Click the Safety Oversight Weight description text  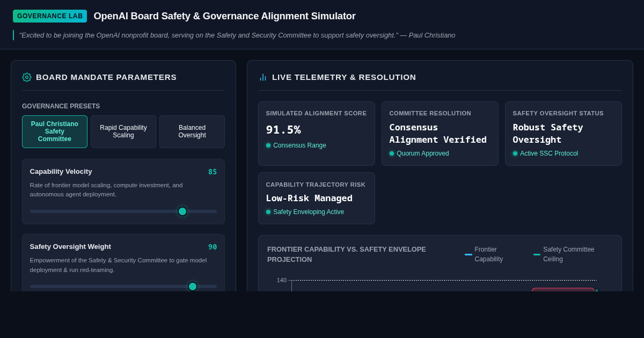pyautogui.click(x=118, y=265)
